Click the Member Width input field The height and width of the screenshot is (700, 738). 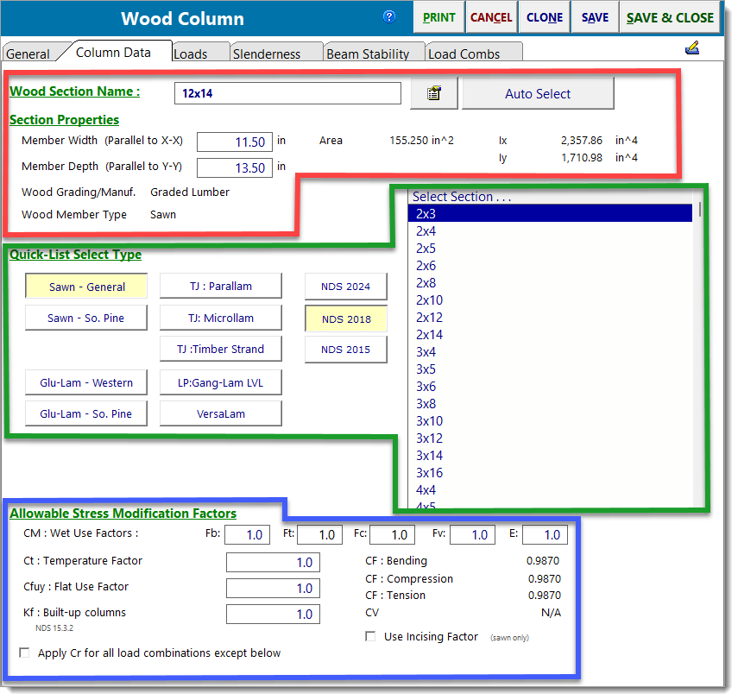point(234,141)
